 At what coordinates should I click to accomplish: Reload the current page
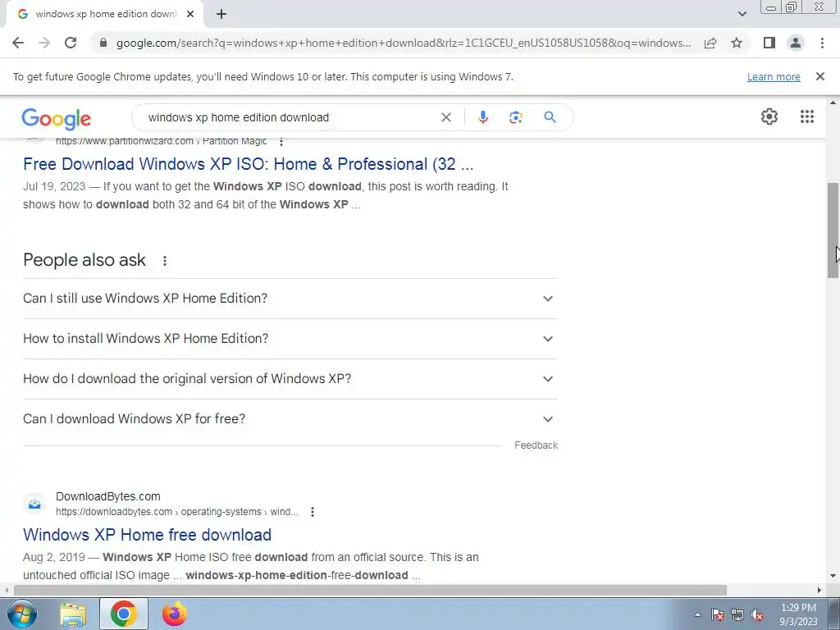click(x=71, y=43)
